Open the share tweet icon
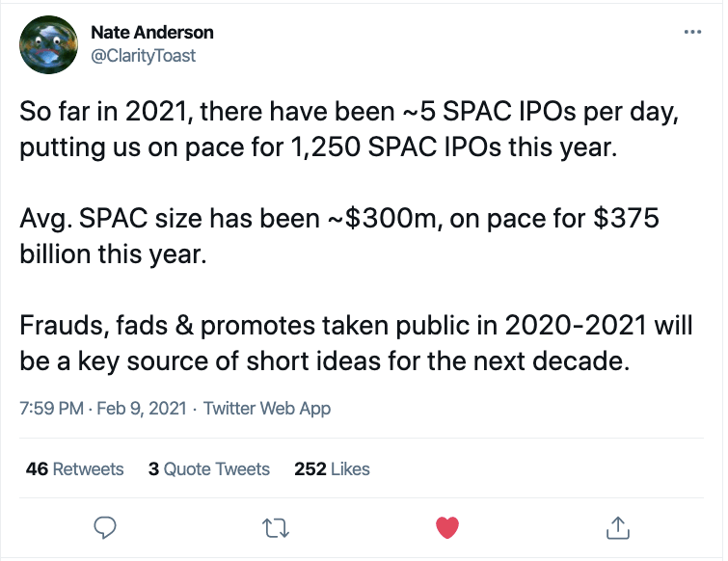This screenshot has height=561, width=728. [618, 526]
